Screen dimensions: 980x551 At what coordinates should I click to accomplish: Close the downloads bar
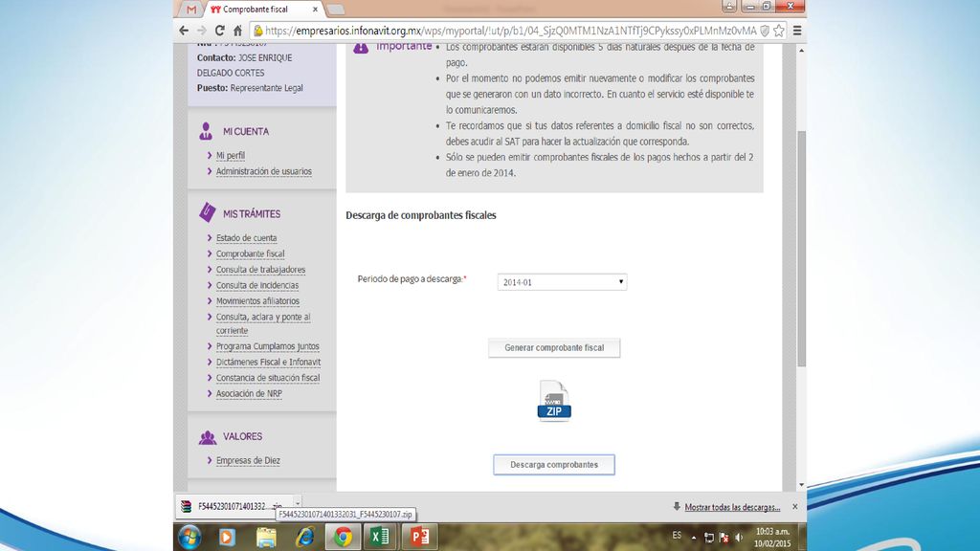[x=795, y=507]
